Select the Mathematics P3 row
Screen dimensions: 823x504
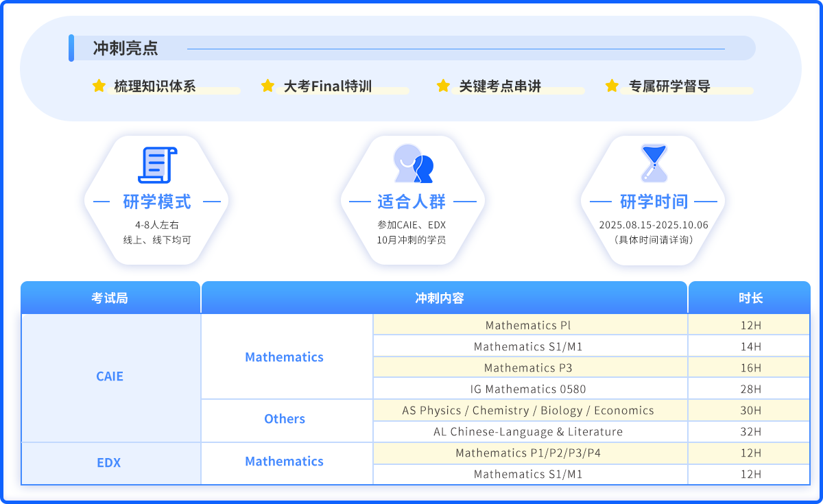(530, 368)
